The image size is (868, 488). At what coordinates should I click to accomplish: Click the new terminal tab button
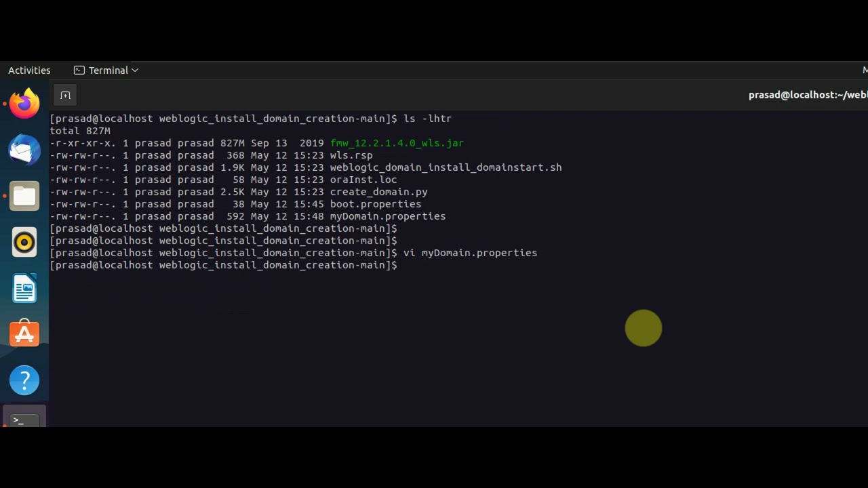tap(65, 96)
